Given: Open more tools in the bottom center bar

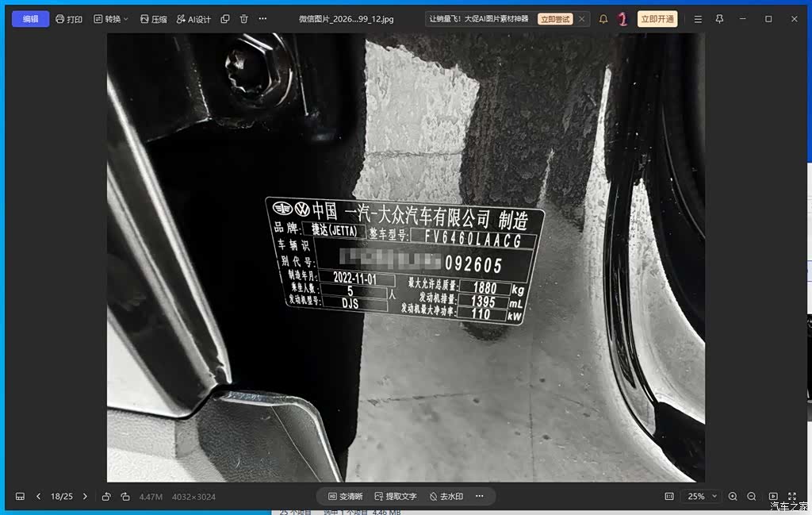Looking at the screenshot, I should (480, 496).
